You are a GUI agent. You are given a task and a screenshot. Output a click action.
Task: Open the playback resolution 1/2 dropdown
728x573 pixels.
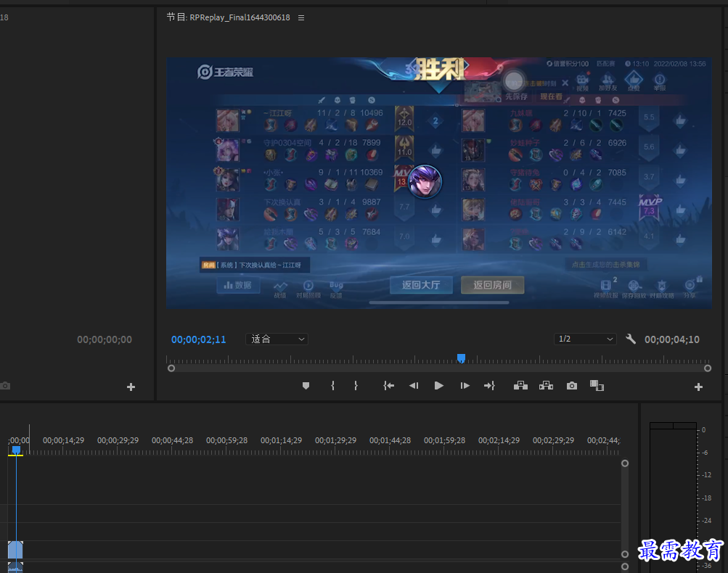point(585,339)
